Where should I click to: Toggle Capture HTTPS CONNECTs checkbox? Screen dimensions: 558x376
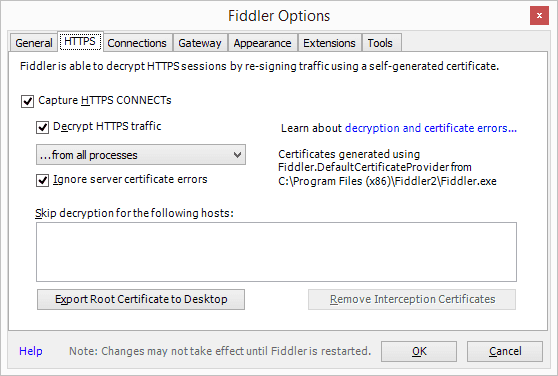tap(27, 101)
